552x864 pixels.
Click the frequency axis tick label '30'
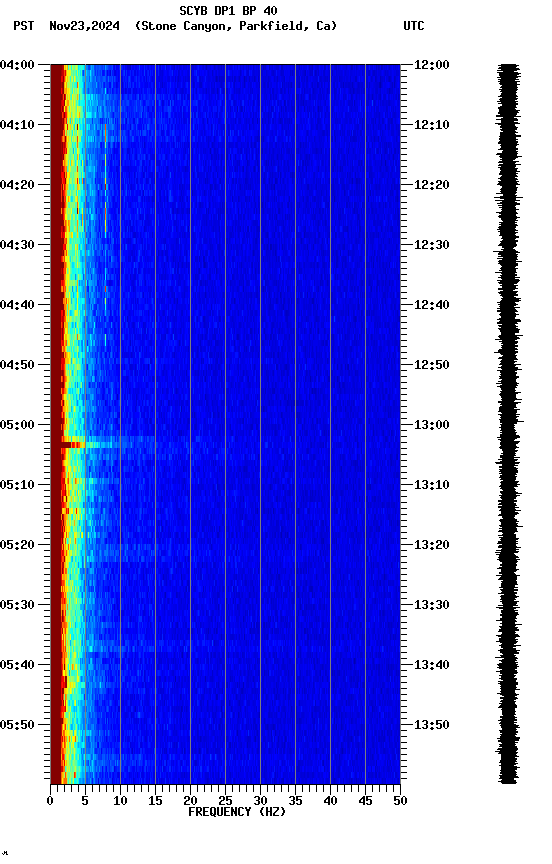click(260, 801)
